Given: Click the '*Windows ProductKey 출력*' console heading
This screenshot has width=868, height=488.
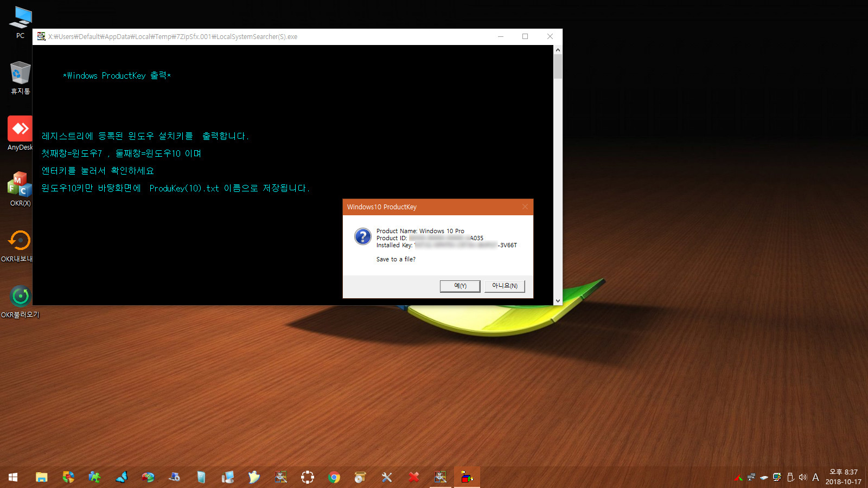Looking at the screenshot, I should pos(117,76).
